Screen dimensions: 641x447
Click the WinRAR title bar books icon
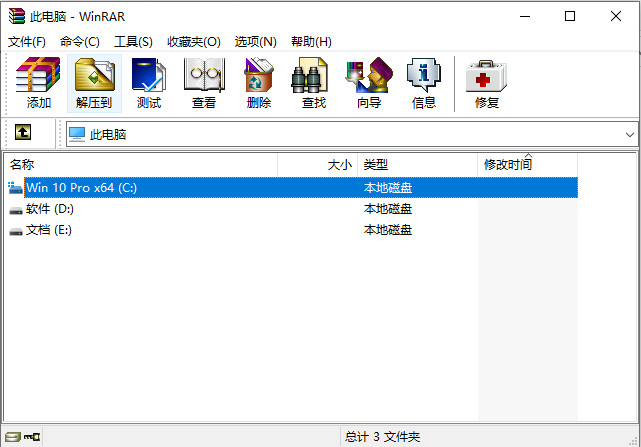click(x=17, y=16)
